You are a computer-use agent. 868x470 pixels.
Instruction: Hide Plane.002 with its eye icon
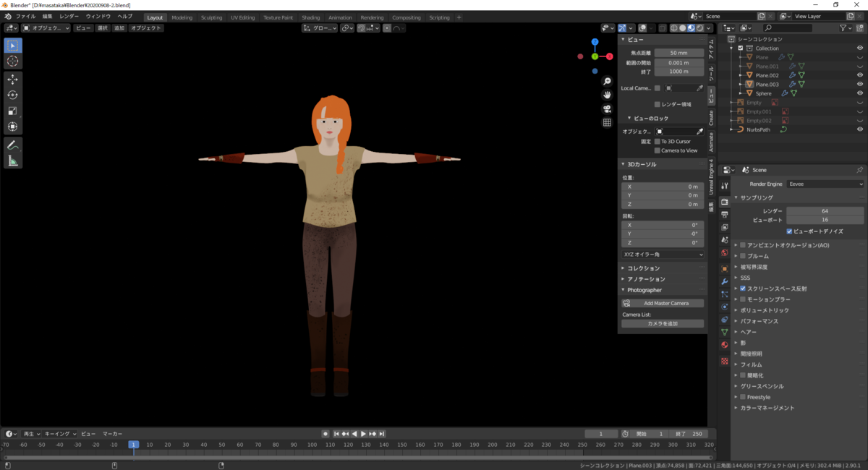coord(860,75)
